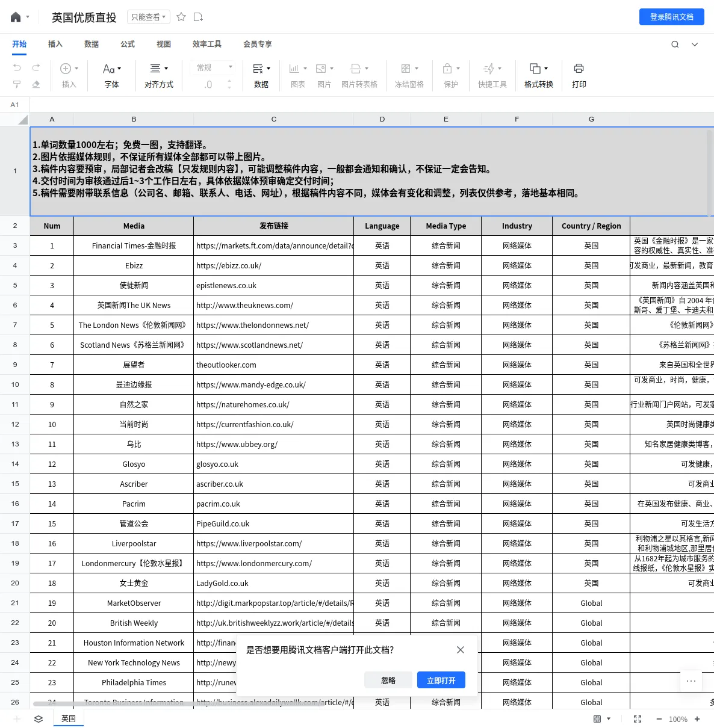Expand the 常规 number format dropdown
The image size is (714, 728).
pos(214,67)
